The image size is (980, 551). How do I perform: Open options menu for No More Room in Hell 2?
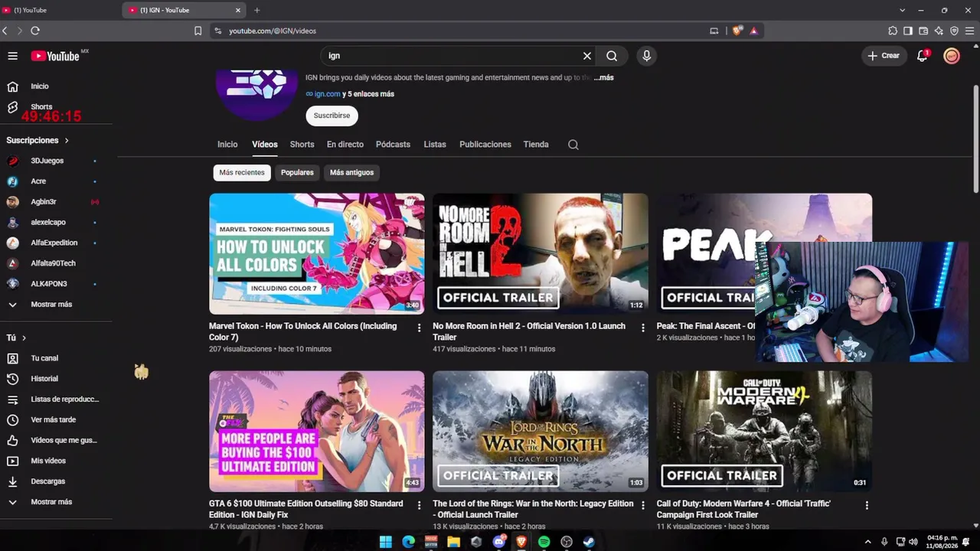642,328
